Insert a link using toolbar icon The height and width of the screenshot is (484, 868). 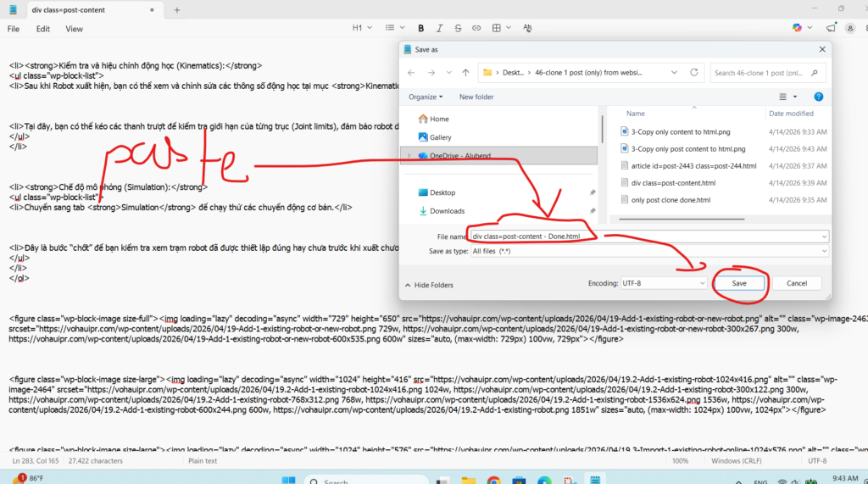pyautogui.click(x=476, y=28)
